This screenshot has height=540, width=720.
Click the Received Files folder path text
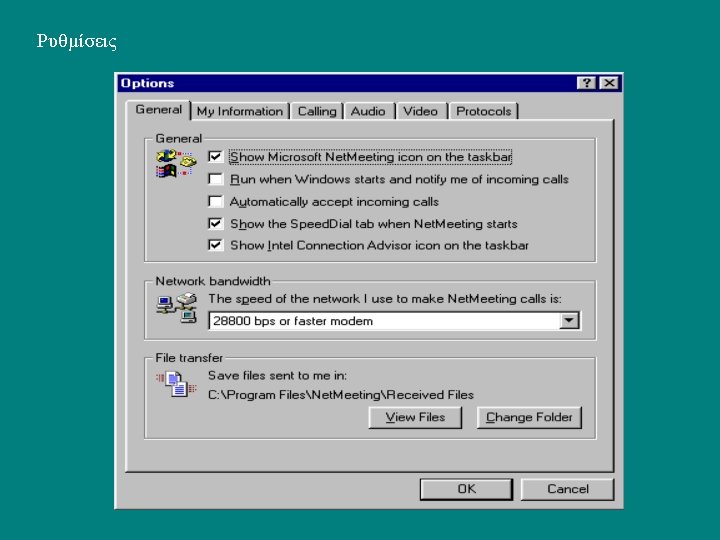tap(341, 395)
